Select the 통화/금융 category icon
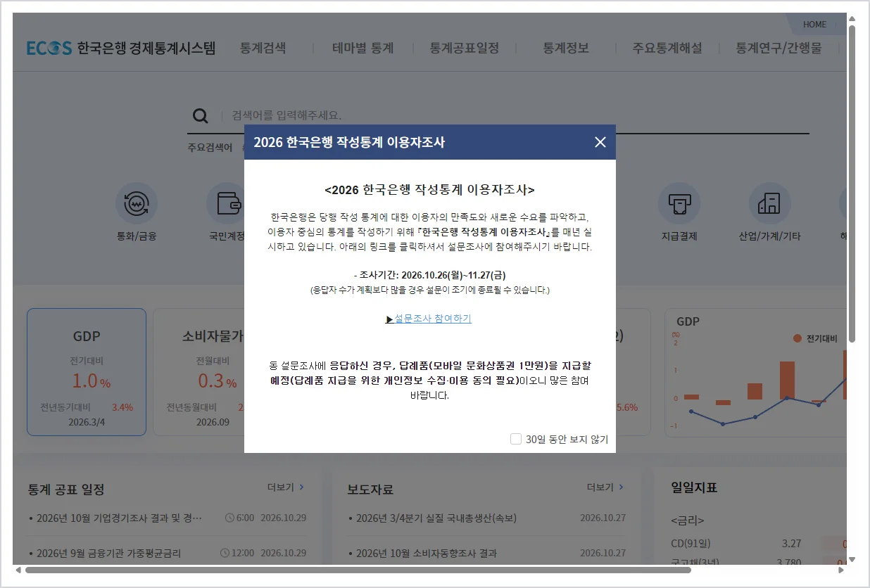 137,204
